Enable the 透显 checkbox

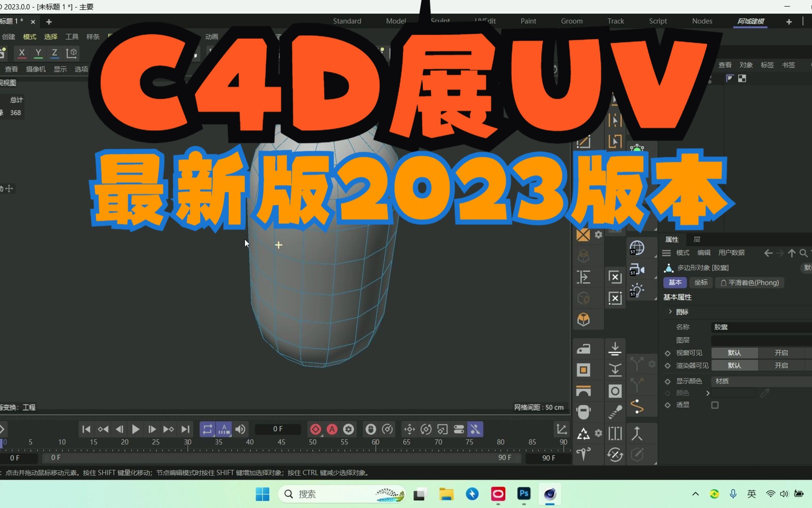[715, 405]
